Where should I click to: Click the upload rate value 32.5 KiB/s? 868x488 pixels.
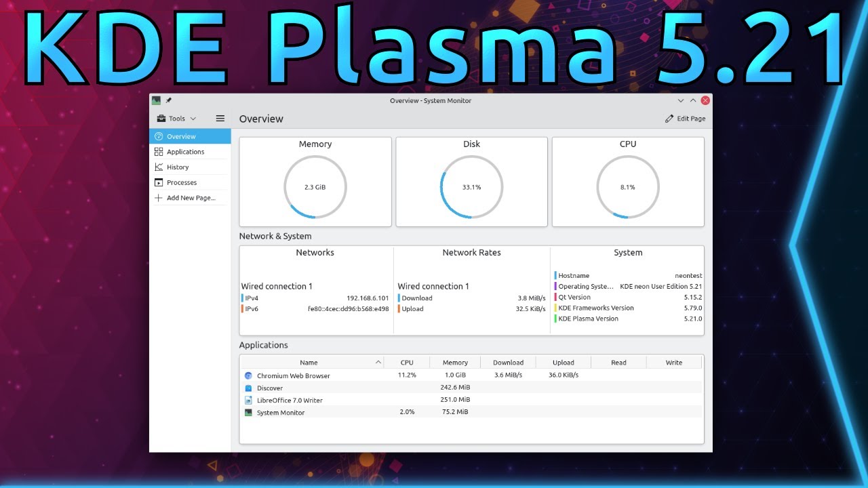(530, 309)
